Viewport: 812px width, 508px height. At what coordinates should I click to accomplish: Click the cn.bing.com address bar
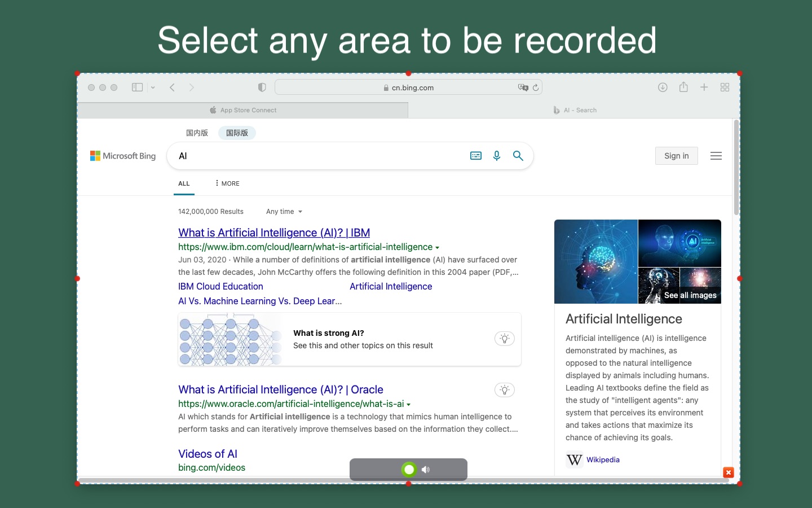pos(408,87)
